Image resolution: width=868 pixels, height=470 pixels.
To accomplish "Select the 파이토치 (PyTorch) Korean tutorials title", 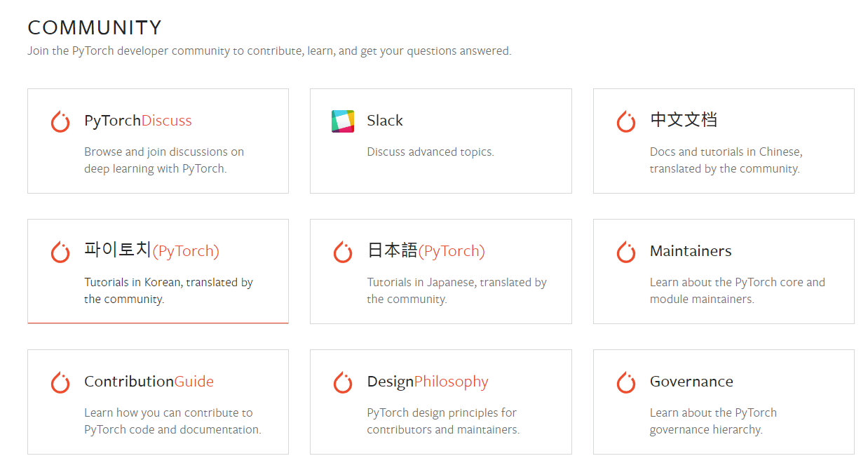I will [151, 250].
